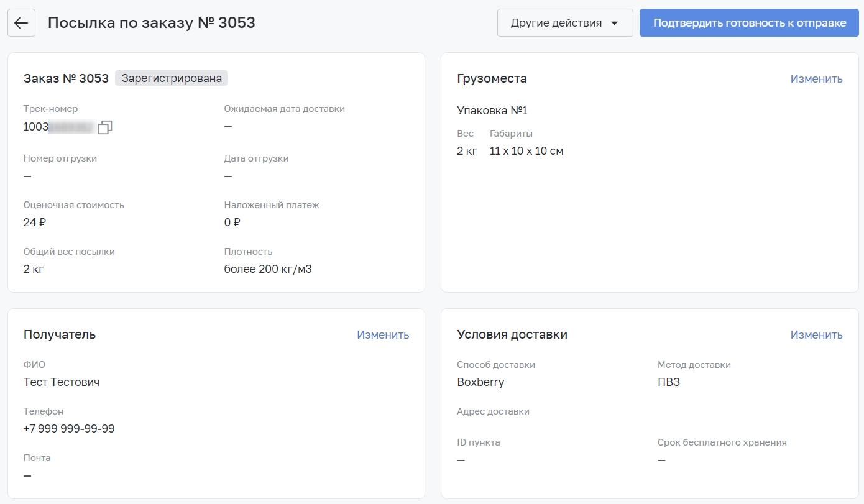Click the Упаковка №1 row
This screenshot has height=504, width=864.
492,111
